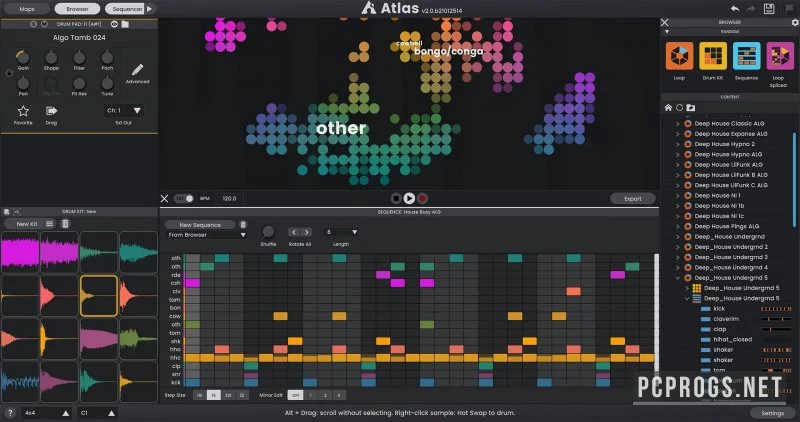Click the Export button
Image resolution: width=800 pixels, height=422 pixels.
633,198
